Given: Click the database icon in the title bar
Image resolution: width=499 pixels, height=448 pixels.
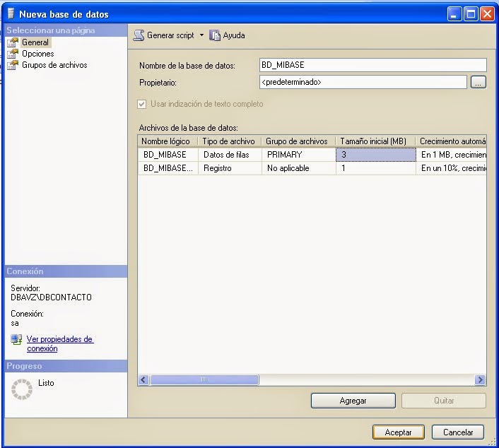Looking at the screenshot, I should 11,13.
